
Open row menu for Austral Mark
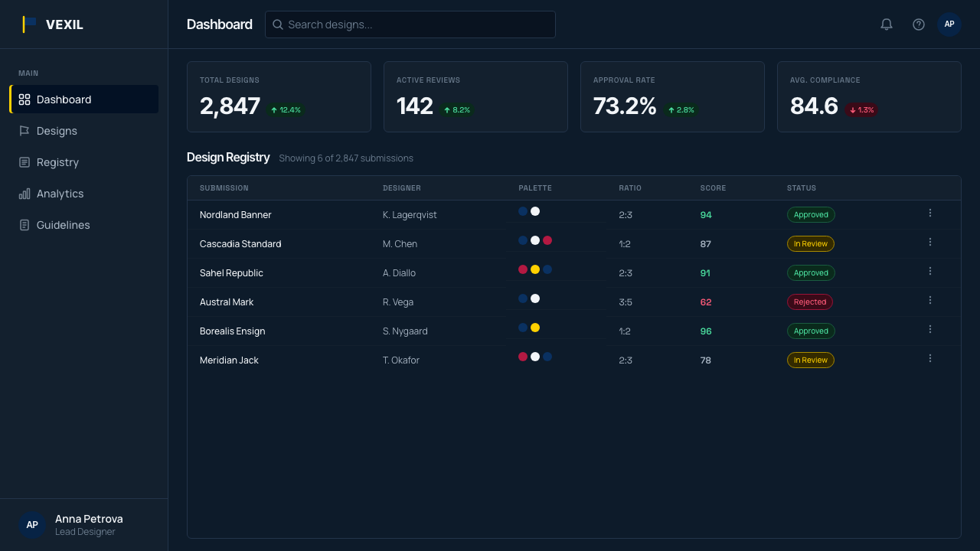tap(930, 300)
